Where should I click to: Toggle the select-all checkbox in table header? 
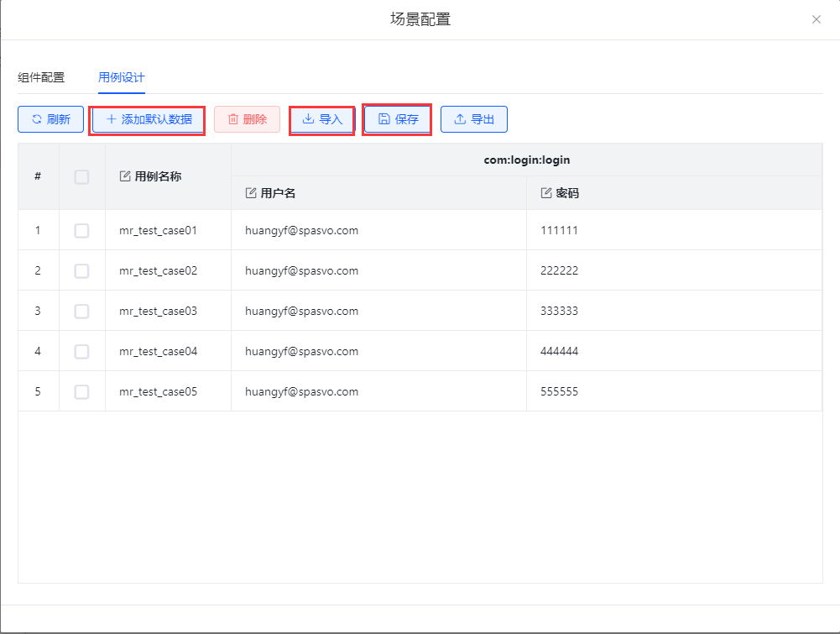click(81, 176)
